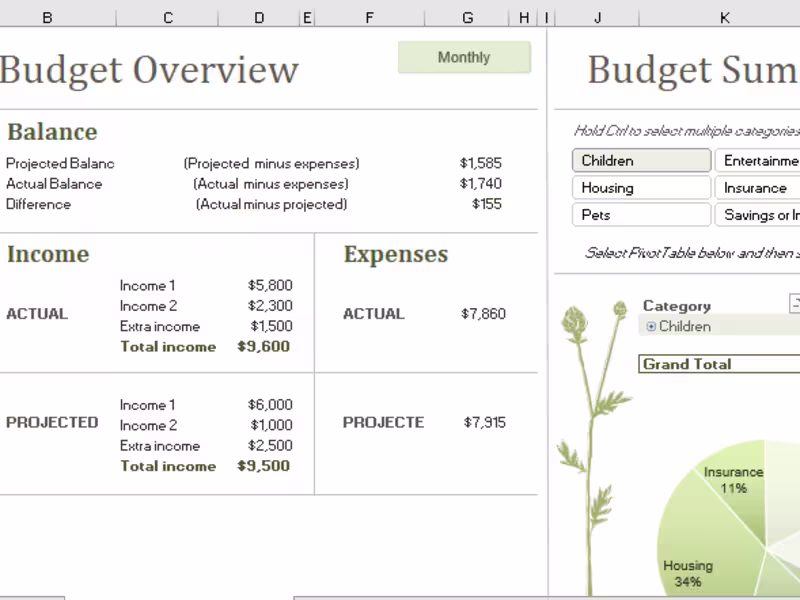Select column C header
800x600 pixels.
coord(167,17)
